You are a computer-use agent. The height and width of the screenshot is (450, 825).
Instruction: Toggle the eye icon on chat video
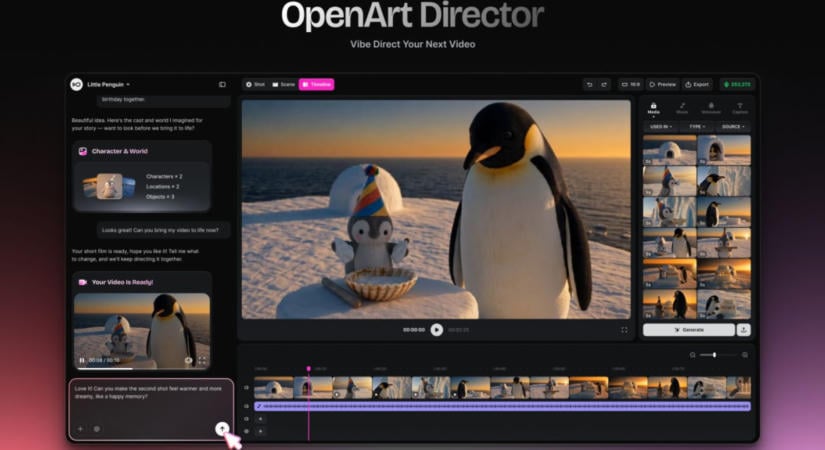tap(188, 361)
